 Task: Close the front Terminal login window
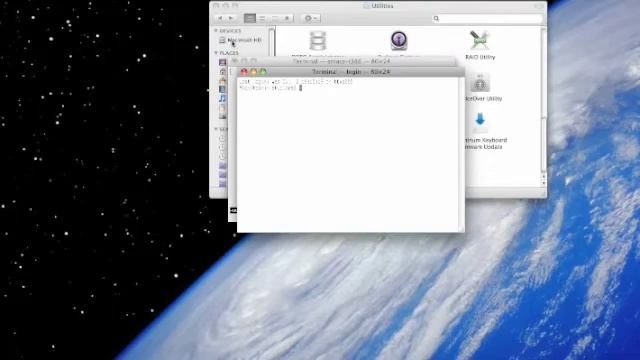tap(244, 72)
